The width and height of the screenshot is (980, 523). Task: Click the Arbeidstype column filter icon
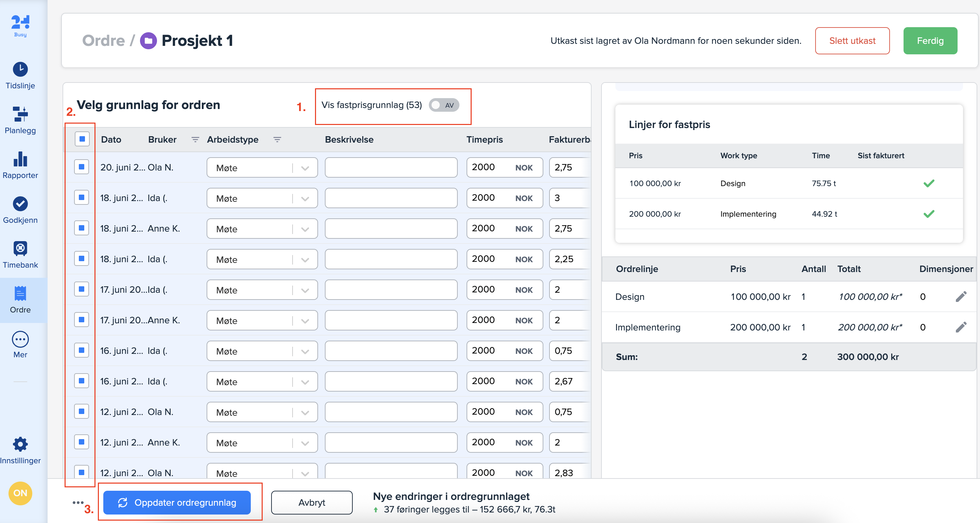coord(277,140)
